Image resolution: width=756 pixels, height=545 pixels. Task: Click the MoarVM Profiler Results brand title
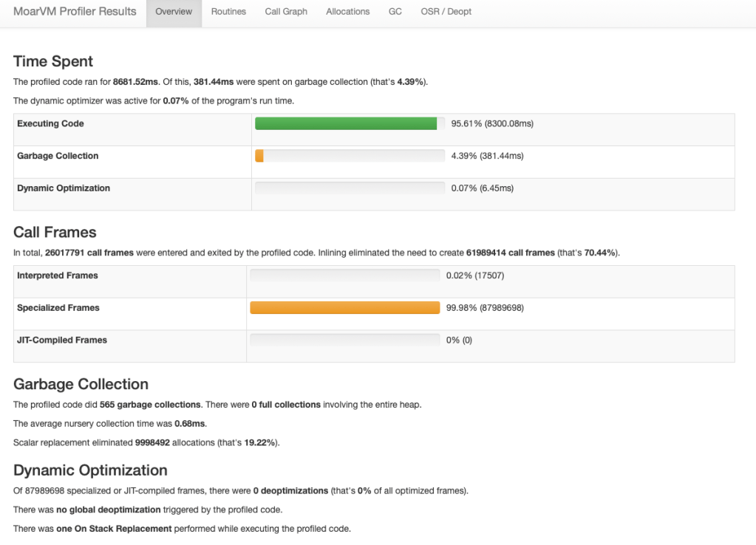coord(75,12)
